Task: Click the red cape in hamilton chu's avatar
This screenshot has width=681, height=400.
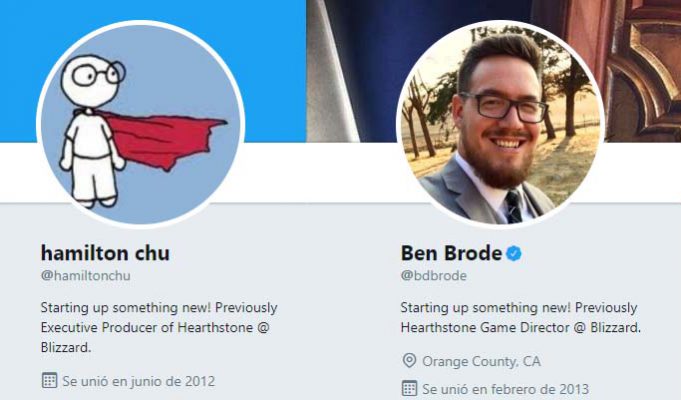Action: click(x=163, y=138)
